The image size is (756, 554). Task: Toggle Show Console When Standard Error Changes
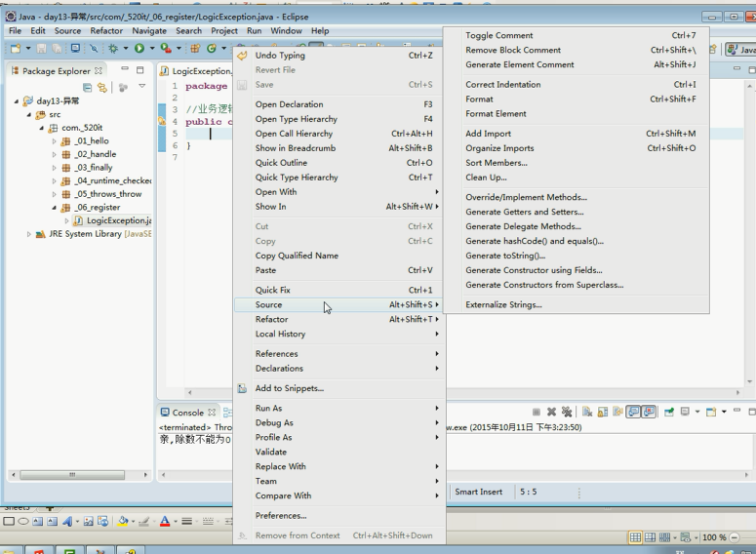click(649, 413)
